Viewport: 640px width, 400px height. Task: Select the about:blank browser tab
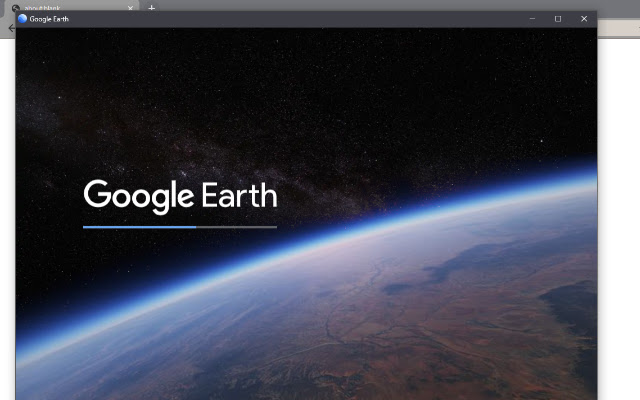click(71, 7)
